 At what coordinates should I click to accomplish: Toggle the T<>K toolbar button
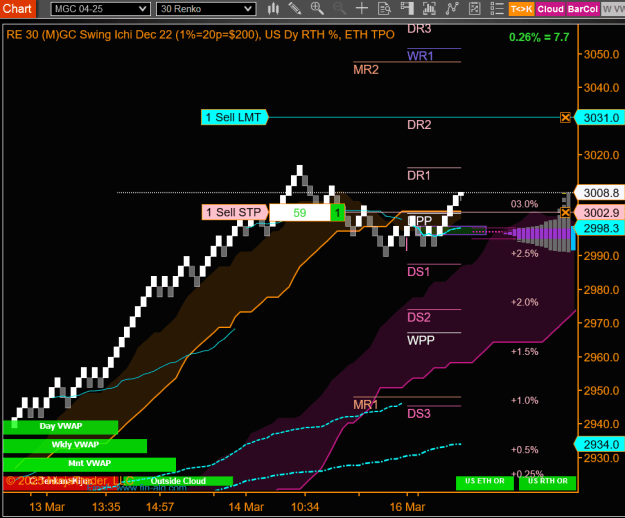521,9
